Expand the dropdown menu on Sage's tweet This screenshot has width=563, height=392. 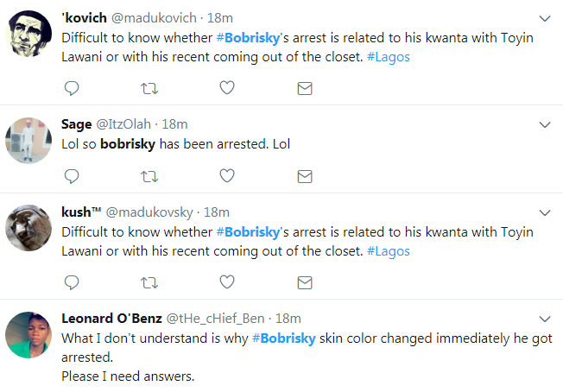[x=544, y=125]
